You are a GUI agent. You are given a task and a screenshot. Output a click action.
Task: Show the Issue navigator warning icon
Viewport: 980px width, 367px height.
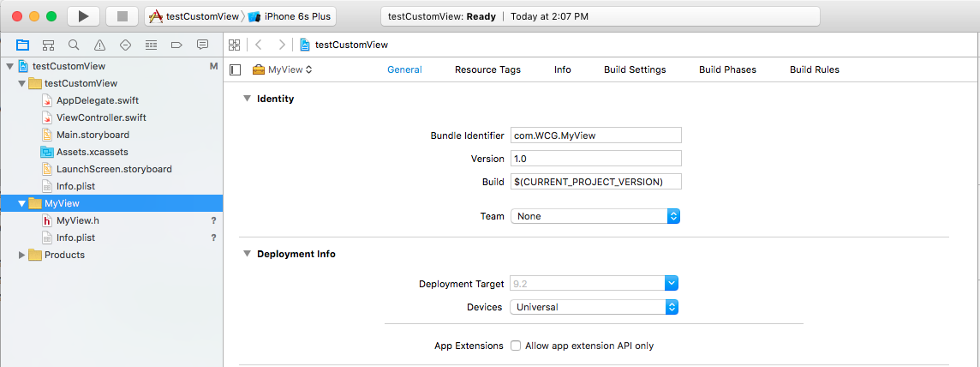(99, 45)
